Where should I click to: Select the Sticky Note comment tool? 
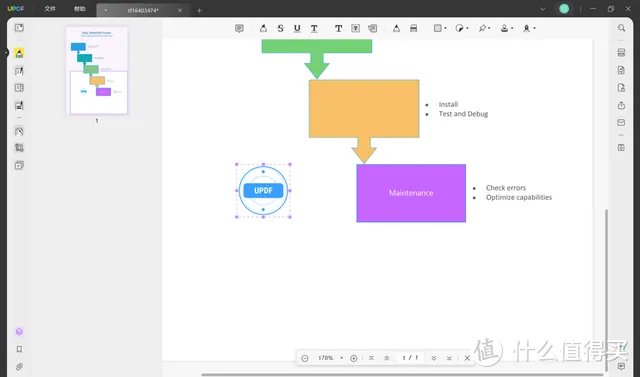click(x=239, y=28)
